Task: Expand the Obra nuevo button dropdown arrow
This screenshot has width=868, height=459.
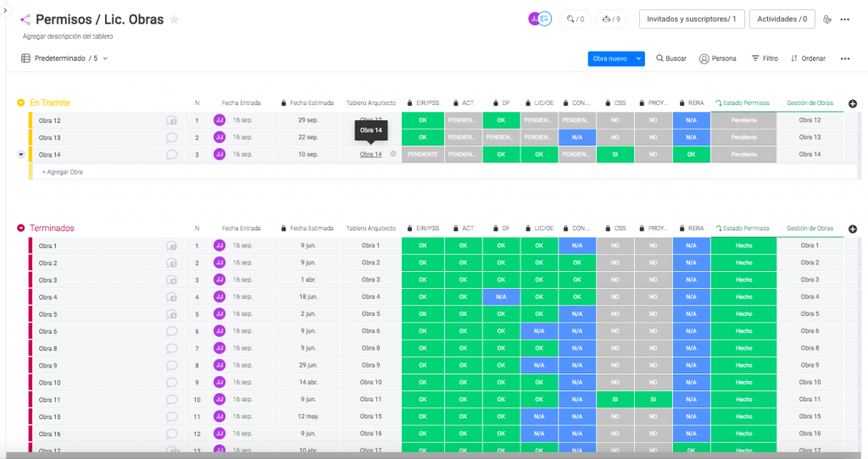Action: click(x=638, y=58)
